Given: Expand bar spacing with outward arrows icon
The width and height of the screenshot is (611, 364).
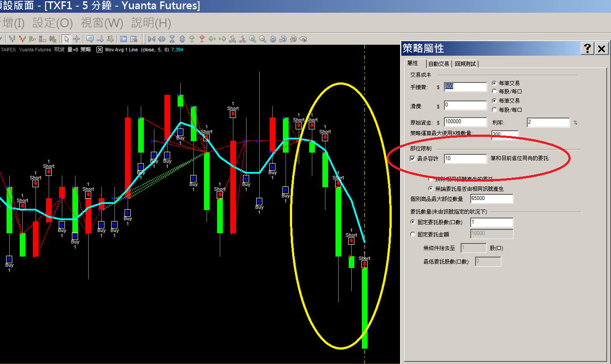Looking at the screenshot, I should pos(162,39).
